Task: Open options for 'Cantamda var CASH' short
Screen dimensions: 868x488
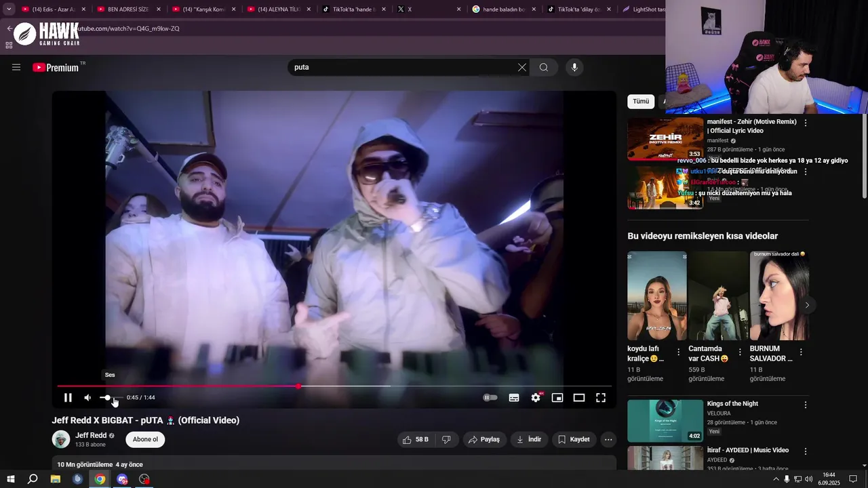Action: pyautogui.click(x=740, y=352)
